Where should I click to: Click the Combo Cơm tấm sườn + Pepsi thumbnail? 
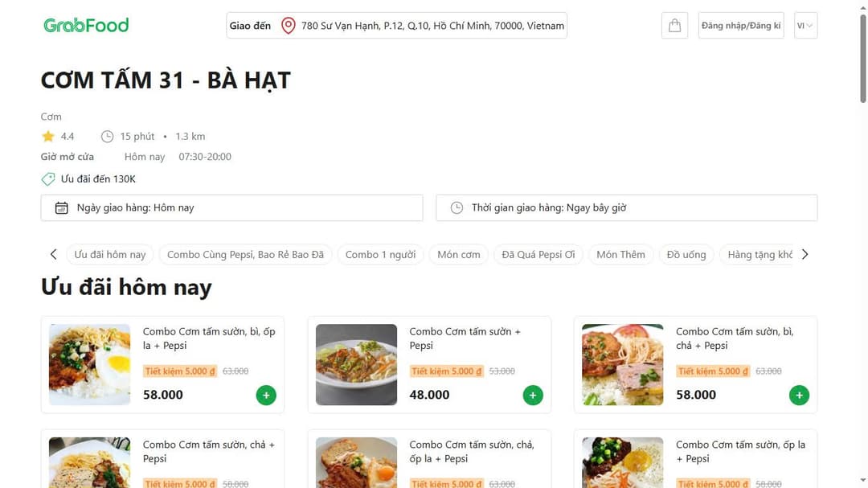[x=355, y=364]
